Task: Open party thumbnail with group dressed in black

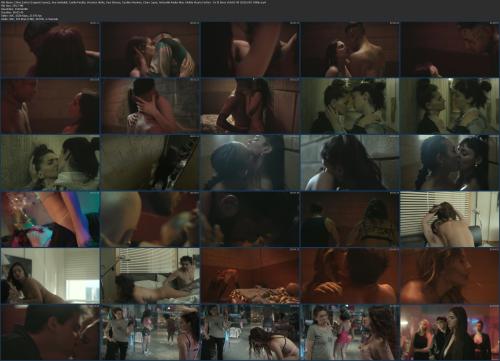Action: pyautogui.click(x=450, y=332)
